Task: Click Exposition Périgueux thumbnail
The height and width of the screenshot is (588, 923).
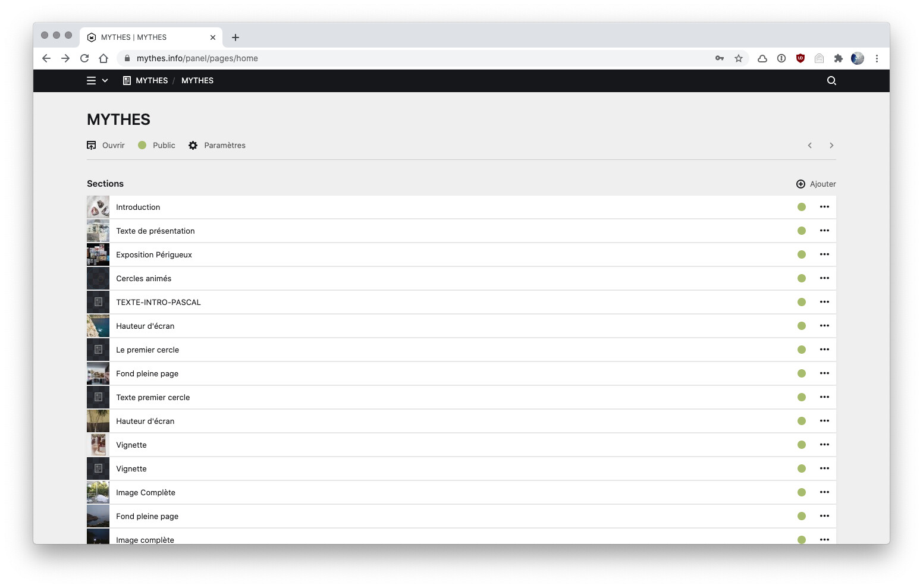Action: pyautogui.click(x=98, y=255)
